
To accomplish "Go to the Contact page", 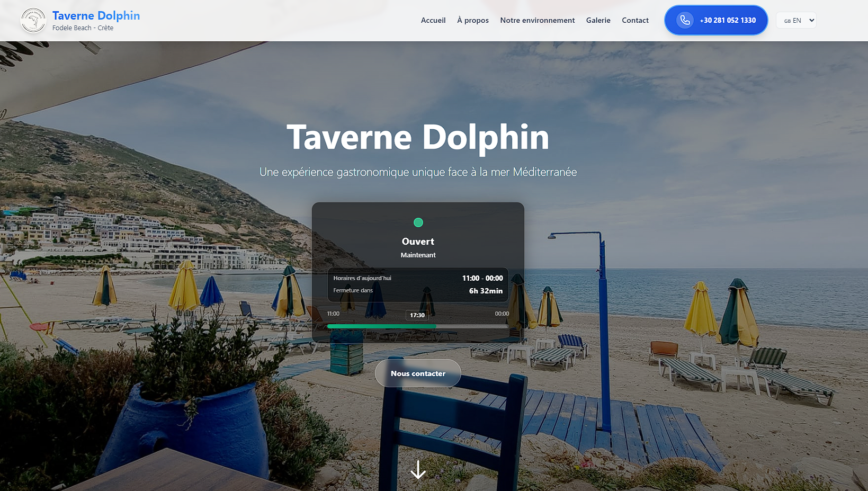I will (x=635, y=20).
